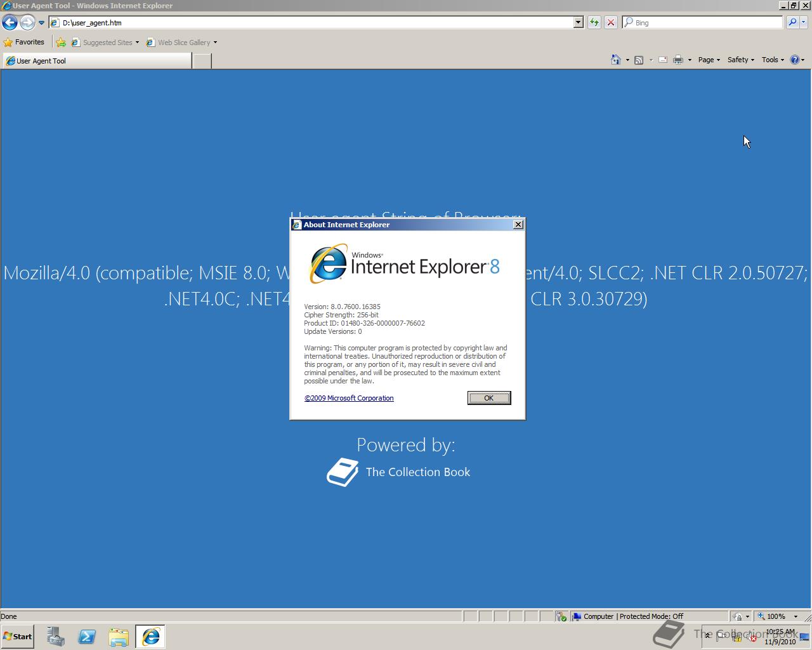Click the Forward navigation arrow
This screenshot has width=812, height=650.
(27, 22)
